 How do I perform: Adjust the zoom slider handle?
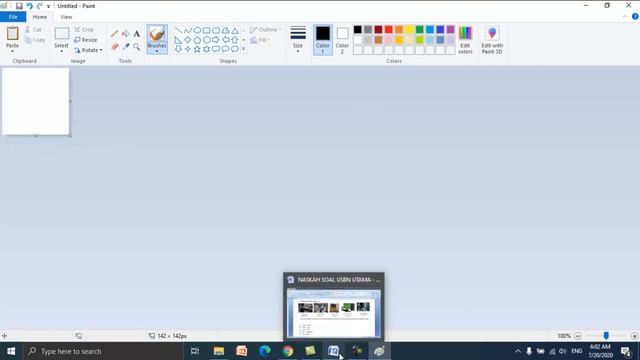(606, 336)
